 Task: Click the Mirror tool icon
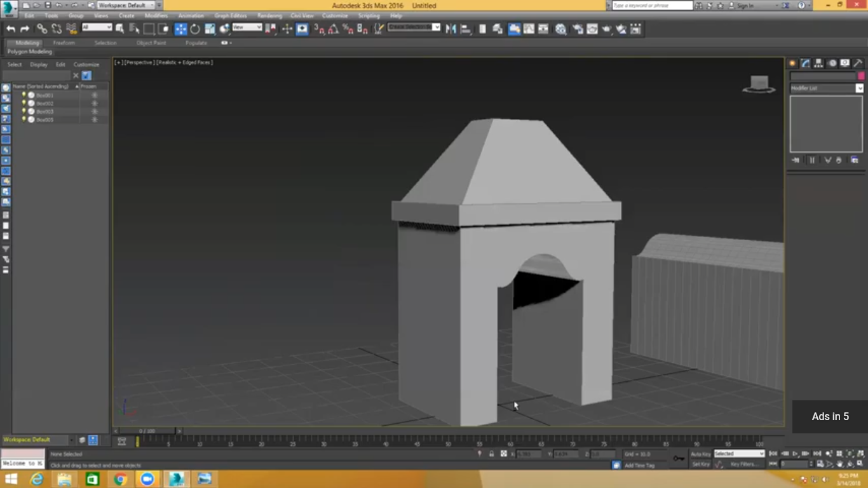(x=451, y=29)
